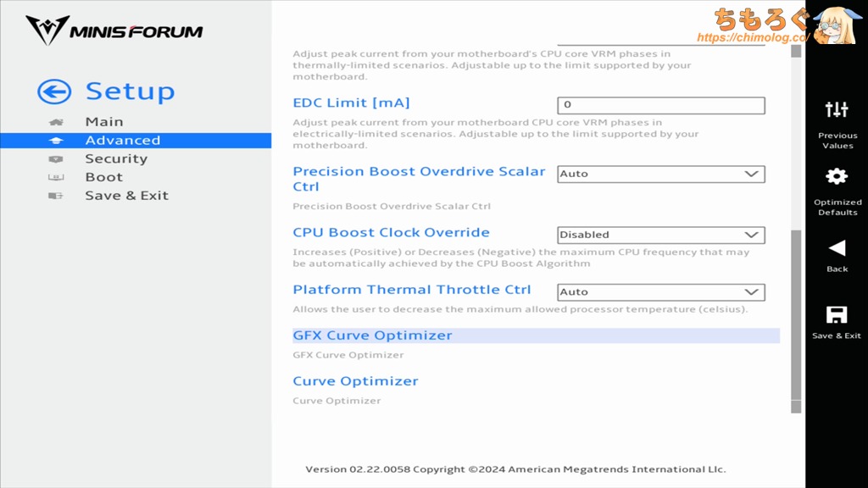Click the Save & Exit floppy icon
Viewport: 868px width, 488px height.
point(837,315)
